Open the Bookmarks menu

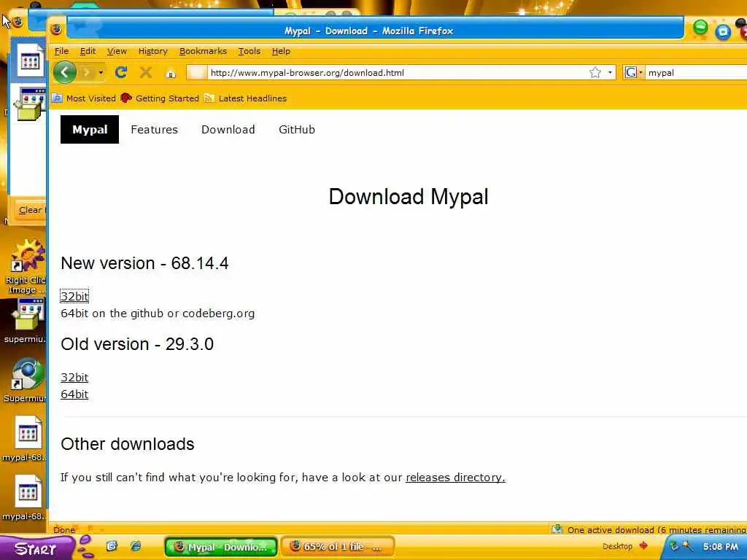[x=203, y=51]
